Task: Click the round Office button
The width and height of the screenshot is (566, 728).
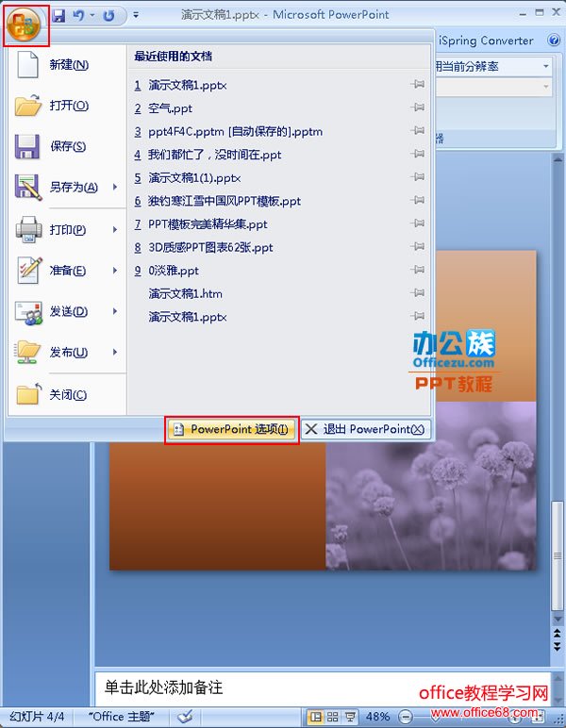Action: click(25, 25)
